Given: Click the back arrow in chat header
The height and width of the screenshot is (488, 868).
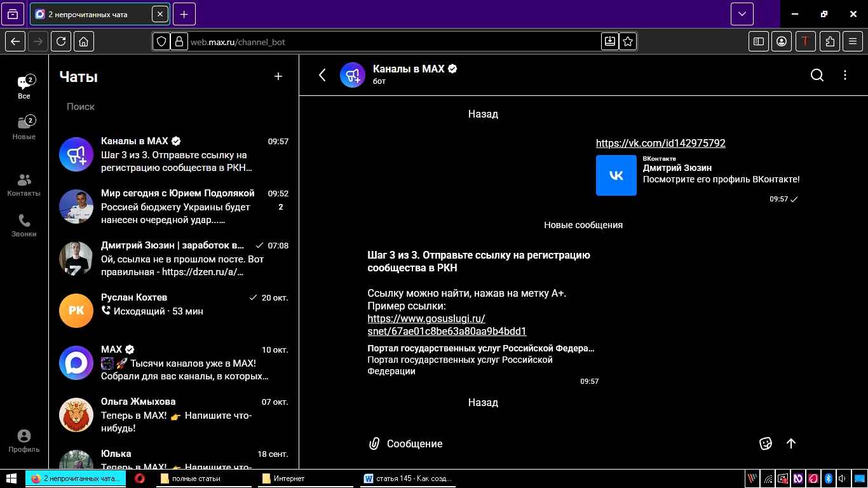Looking at the screenshot, I should click(322, 76).
